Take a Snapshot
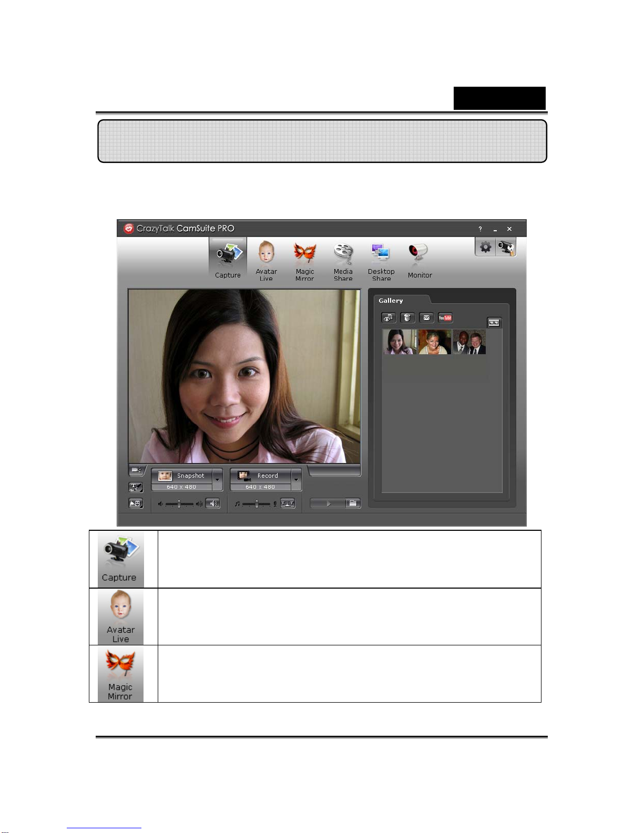This screenshot has height=833, width=644. (182, 476)
